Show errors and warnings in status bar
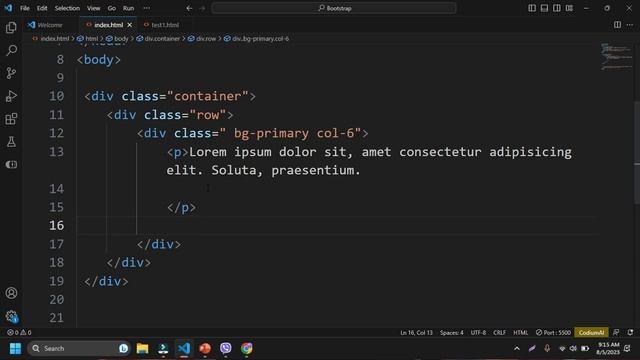 click(x=19, y=333)
